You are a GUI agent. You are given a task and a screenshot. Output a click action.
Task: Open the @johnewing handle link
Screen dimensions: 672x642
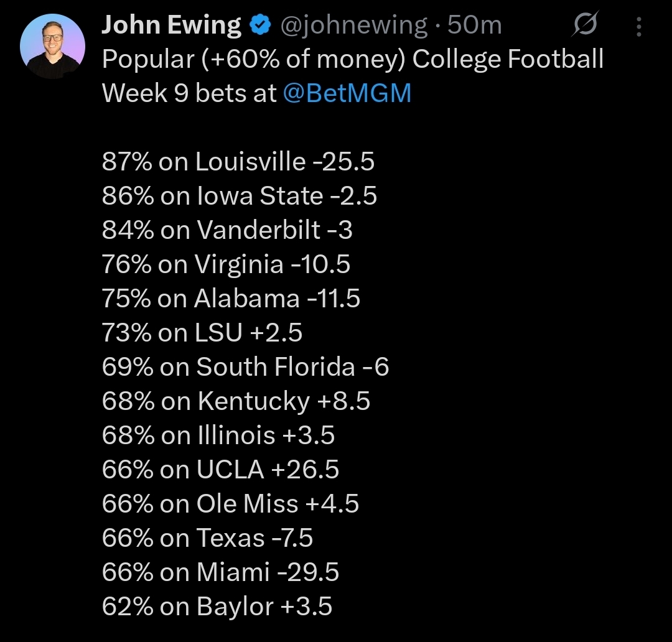(355, 26)
